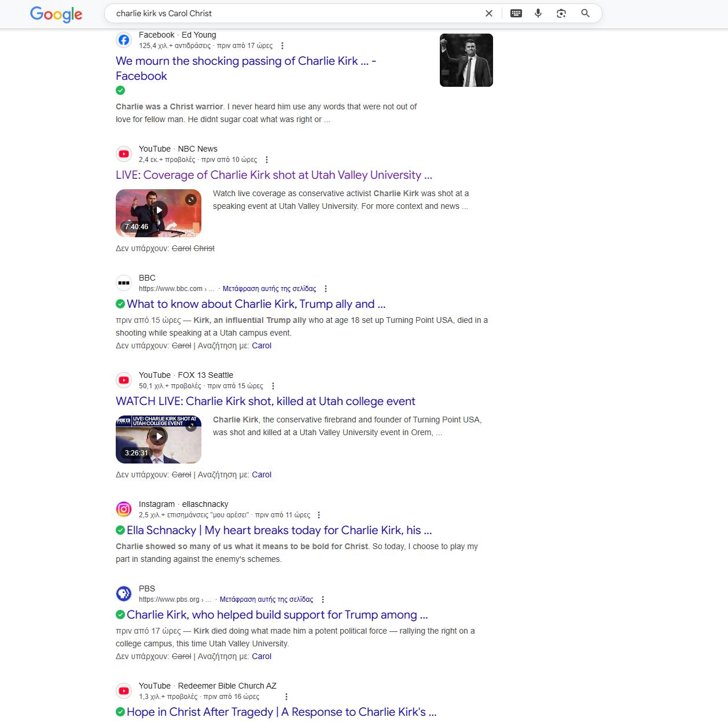Open more options for Instagram ellaschnacky result
Screen dimensions: 728x721
(319, 515)
